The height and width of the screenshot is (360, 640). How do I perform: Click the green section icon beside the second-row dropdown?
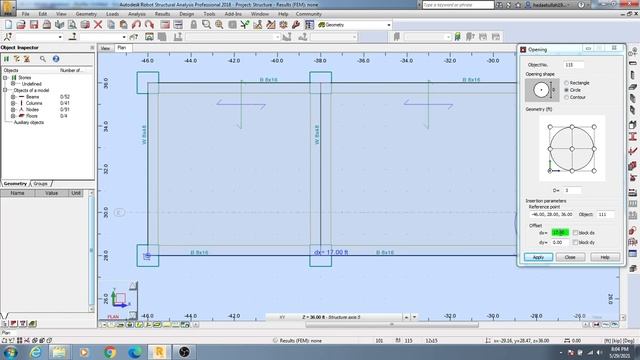(x=458, y=37)
